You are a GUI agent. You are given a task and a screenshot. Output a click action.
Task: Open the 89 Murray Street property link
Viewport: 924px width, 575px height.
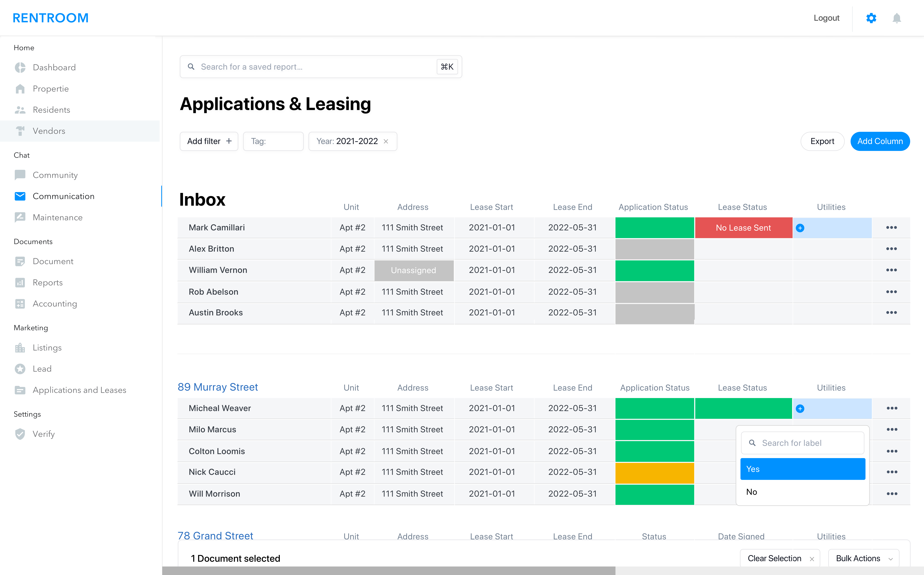pyautogui.click(x=218, y=387)
